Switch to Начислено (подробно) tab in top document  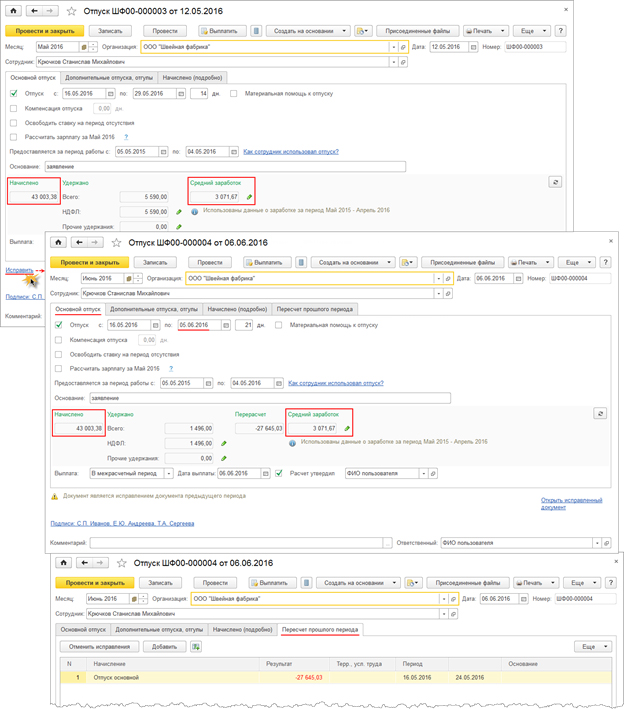pos(193,78)
